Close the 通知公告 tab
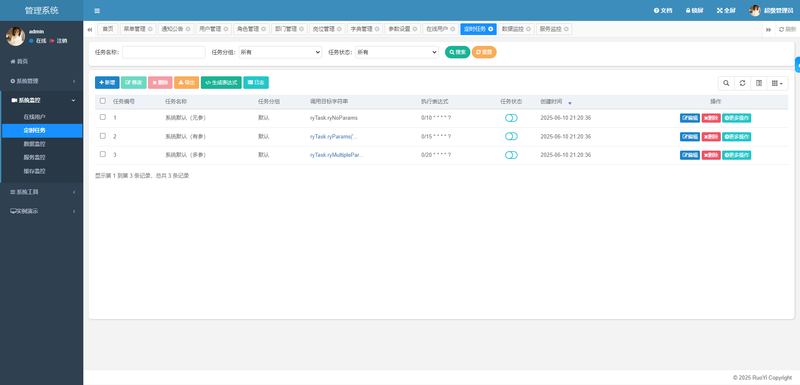Screen dimensions: 800x385 coord(188,29)
